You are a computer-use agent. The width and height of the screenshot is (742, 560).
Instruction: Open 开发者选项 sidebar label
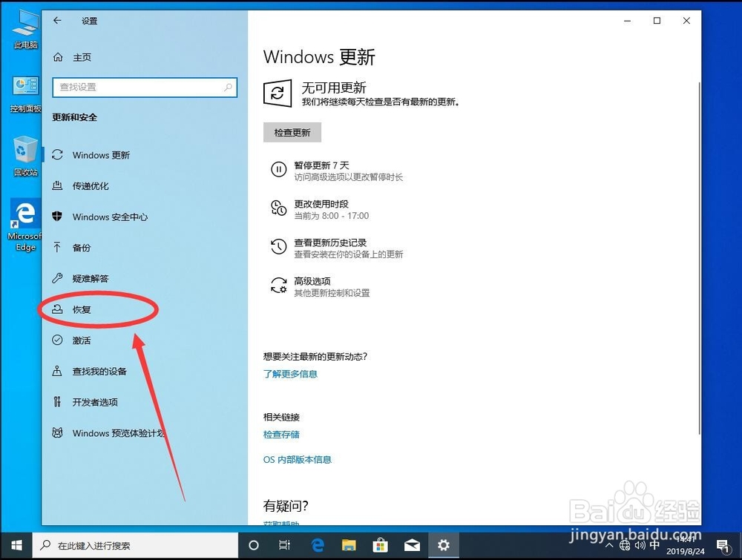(95, 403)
